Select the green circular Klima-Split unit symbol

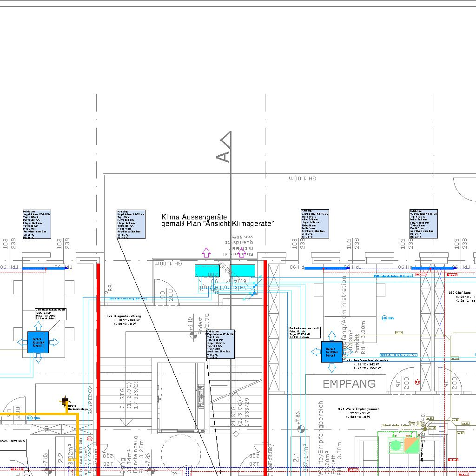[396, 445]
